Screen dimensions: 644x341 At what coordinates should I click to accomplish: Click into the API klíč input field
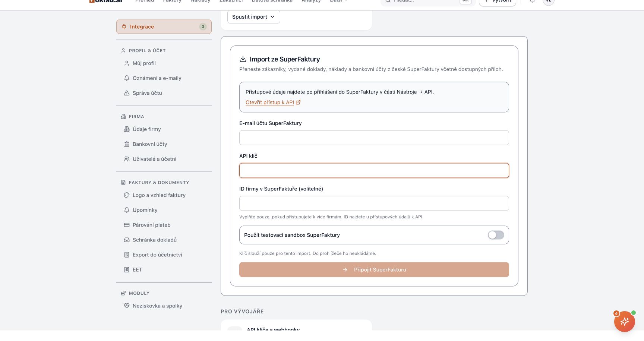click(374, 171)
